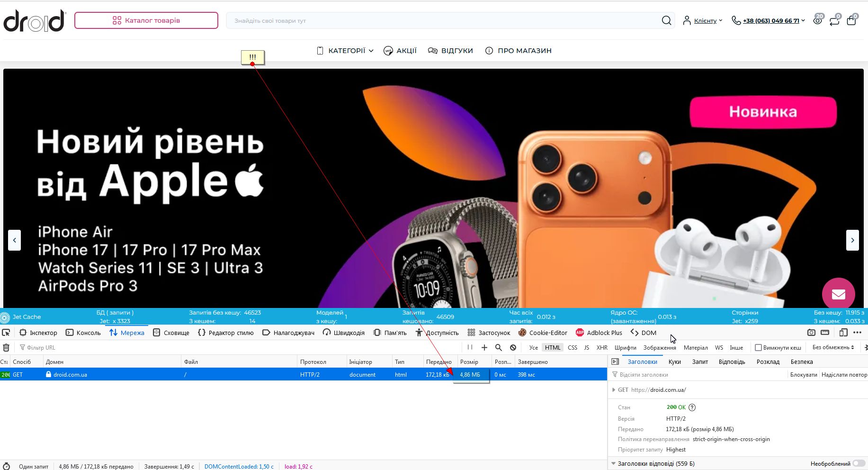Image resolution: width=868 pixels, height=470 pixels.
Task: Toggle the Зображення request filter
Action: click(x=660, y=347)
